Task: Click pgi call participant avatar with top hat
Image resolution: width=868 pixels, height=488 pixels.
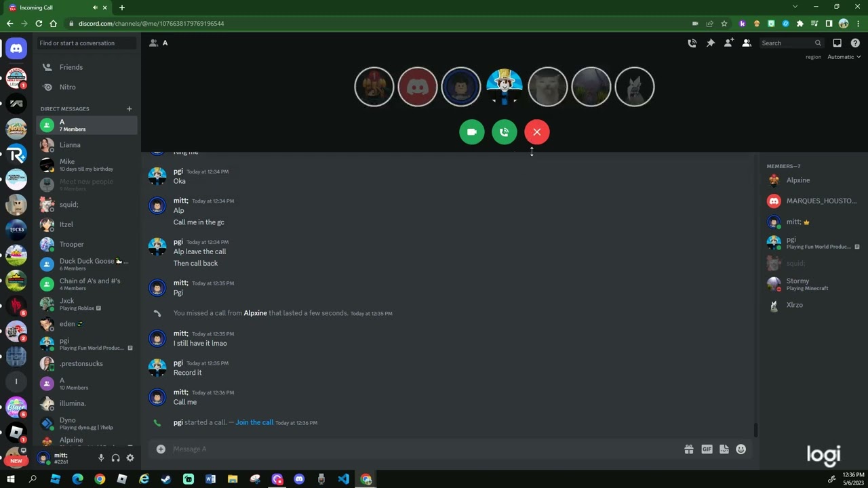Action: tap(505, 87)
